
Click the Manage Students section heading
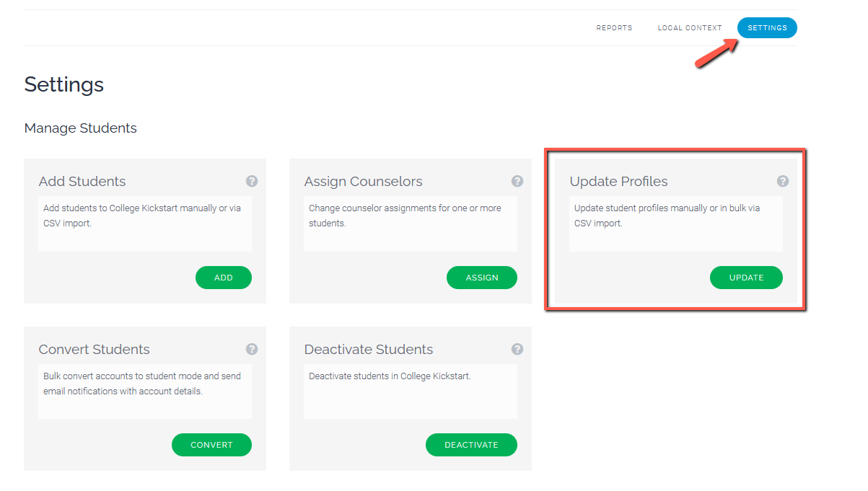pos(81,128)
